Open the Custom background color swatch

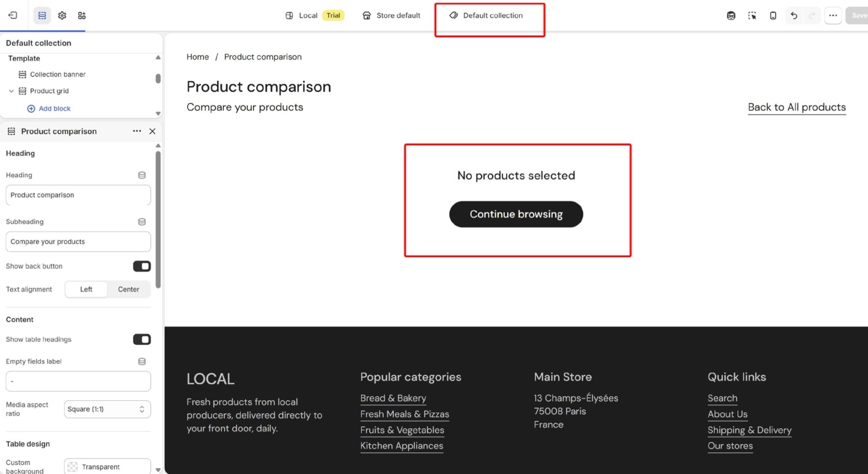coord(73,467)
